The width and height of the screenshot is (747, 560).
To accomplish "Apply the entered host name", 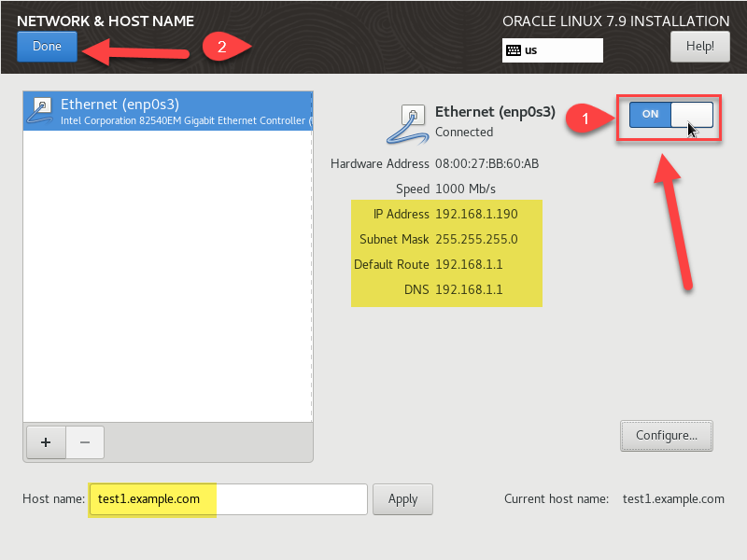I will coord(402,499).
